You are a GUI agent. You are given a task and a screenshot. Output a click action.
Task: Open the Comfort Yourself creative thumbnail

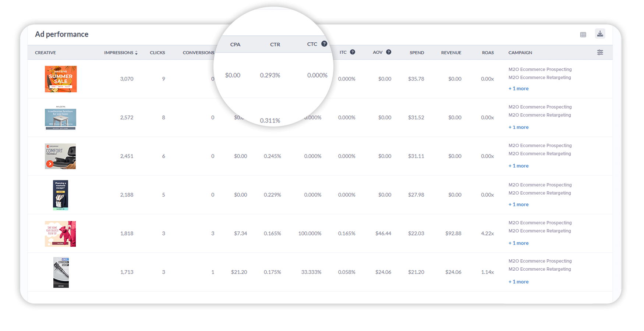60,156
